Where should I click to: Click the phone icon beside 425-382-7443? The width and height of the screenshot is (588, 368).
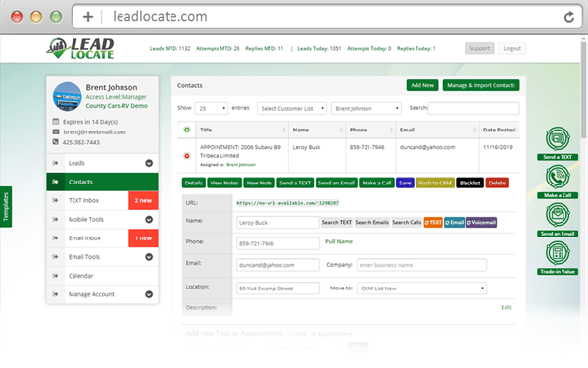tap(56, 142)
